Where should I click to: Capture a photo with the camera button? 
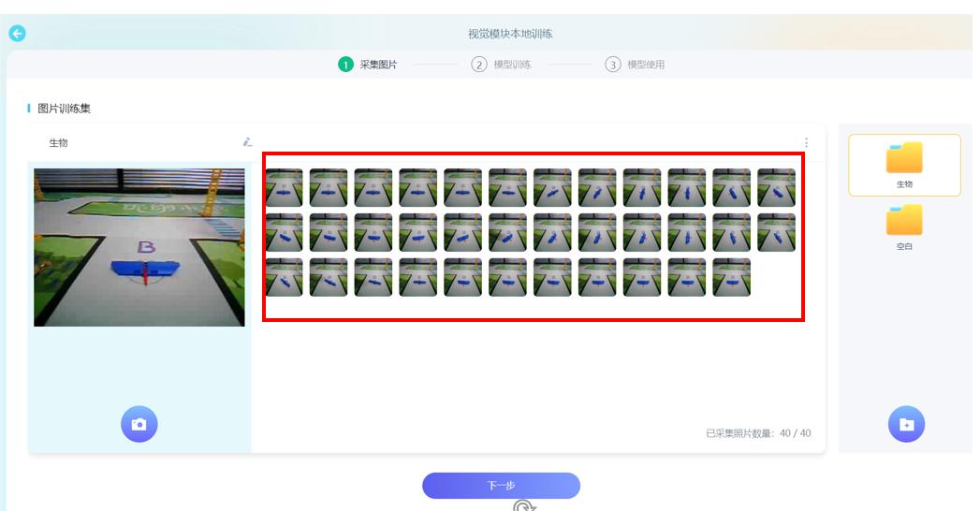pos(139,424)
